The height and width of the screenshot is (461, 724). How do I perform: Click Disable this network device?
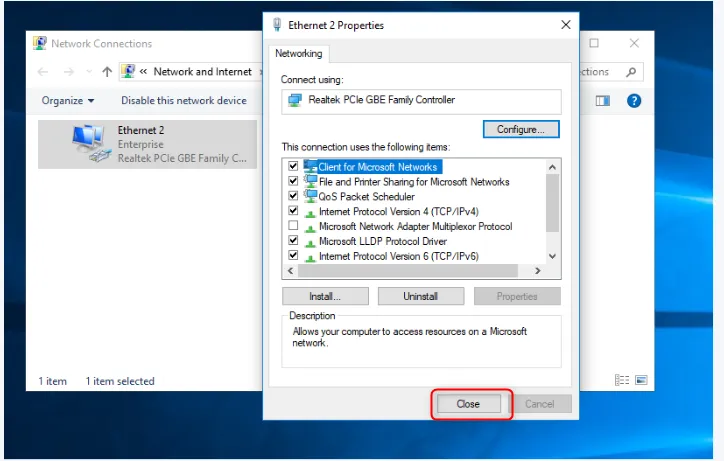click(184, 100)
